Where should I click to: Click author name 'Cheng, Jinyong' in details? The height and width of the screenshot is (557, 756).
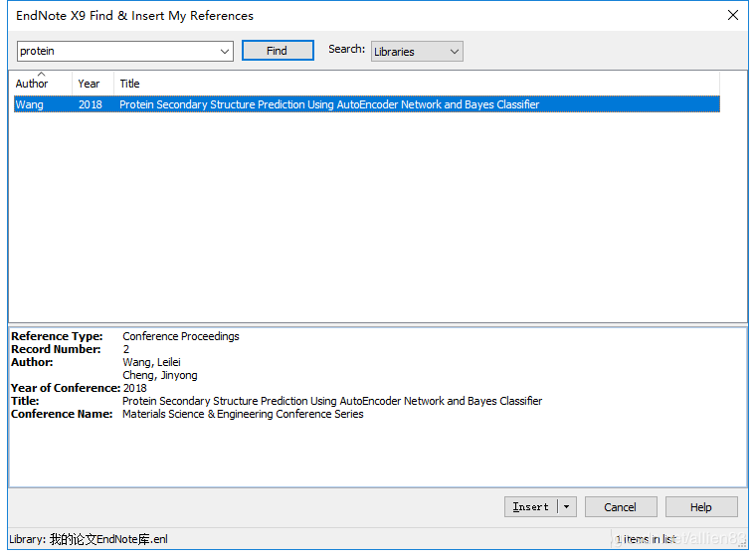[160, 375]
